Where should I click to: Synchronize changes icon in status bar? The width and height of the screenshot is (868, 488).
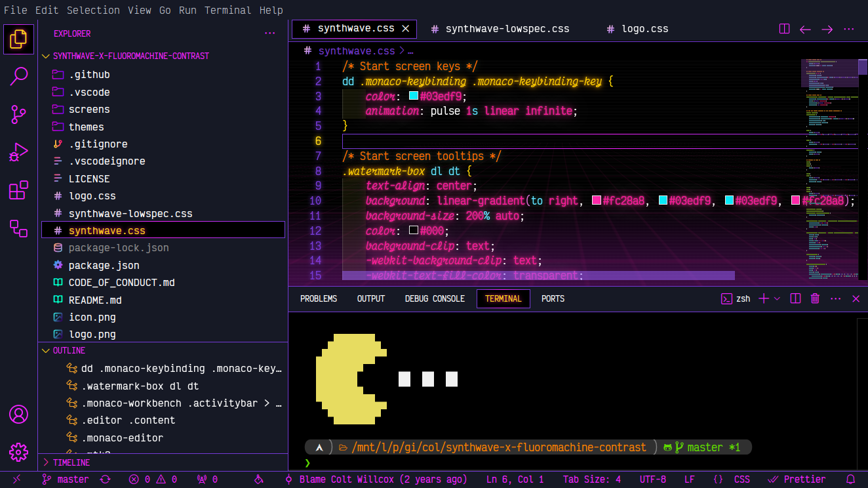tap(105, 479)
